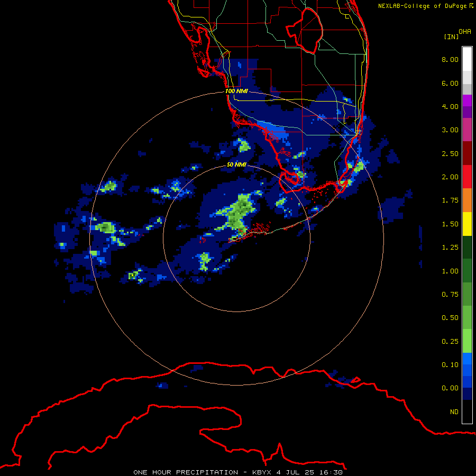Click the 1.50 legend value
Viewport: 476px width, 476px height.
click(450, 224)
